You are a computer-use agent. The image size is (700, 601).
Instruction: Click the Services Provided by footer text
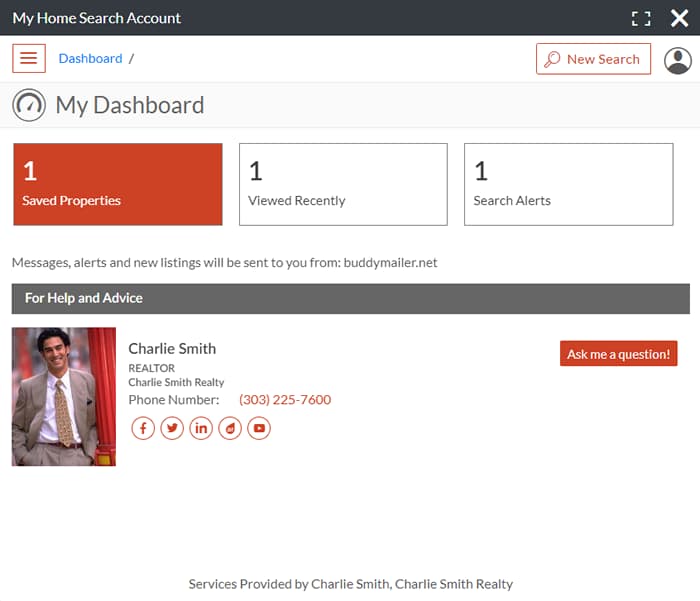pyautogui.click(x=351, y=584)
